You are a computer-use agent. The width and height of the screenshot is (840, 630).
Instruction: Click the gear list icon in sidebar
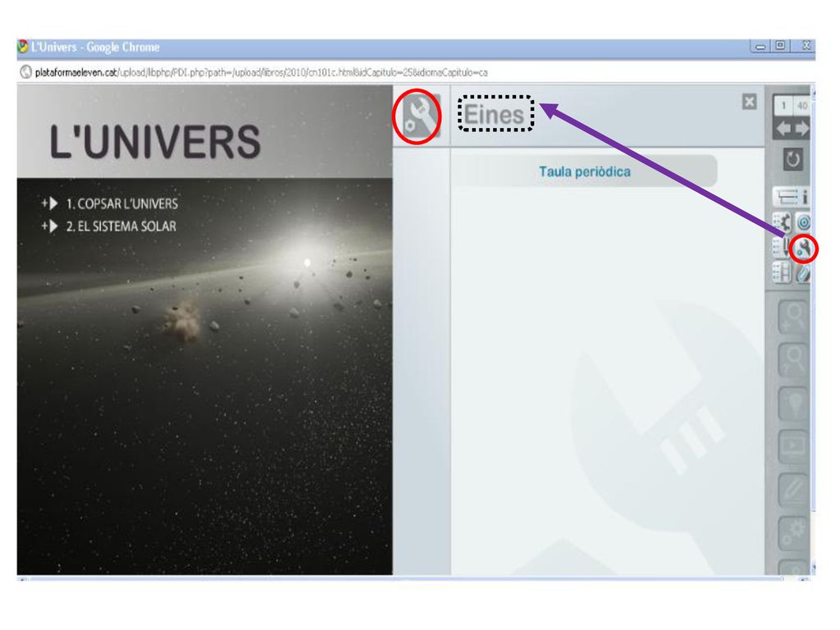pos(782,221)
